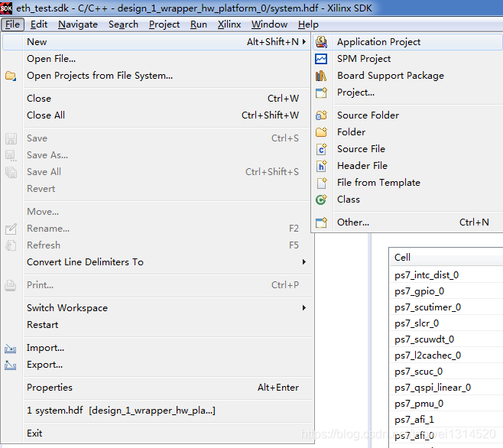The image size is (503, 448).
Task: Select the ps7_qspi_linear_0 cell
Action: click(446, 388)
